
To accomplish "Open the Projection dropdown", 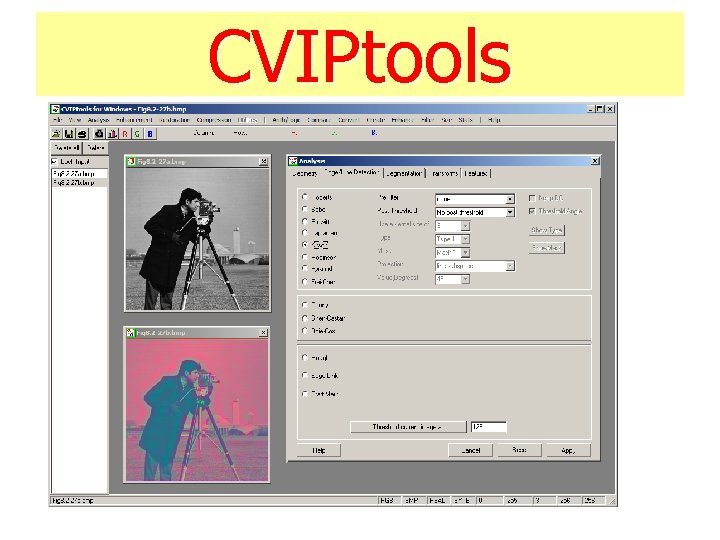I will coord(510,266).
